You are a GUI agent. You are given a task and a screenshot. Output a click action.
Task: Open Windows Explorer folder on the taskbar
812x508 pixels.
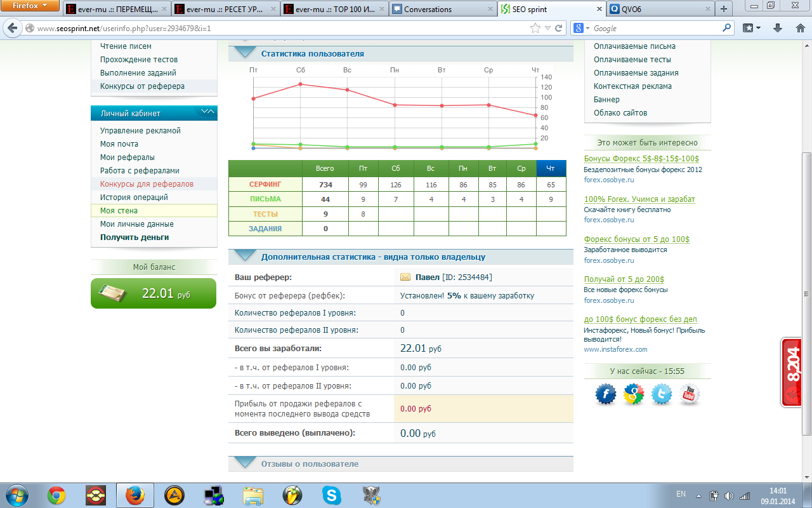tap(253, 495)
